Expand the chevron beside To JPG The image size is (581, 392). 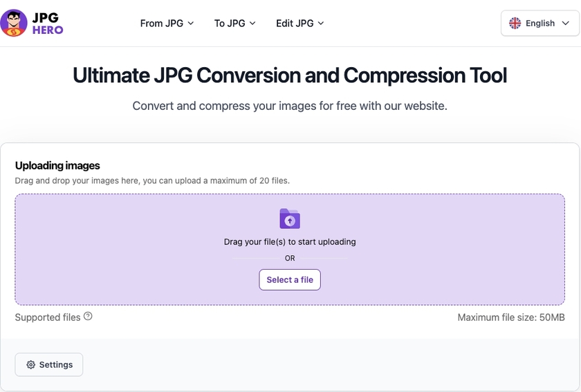pos(252,24)
